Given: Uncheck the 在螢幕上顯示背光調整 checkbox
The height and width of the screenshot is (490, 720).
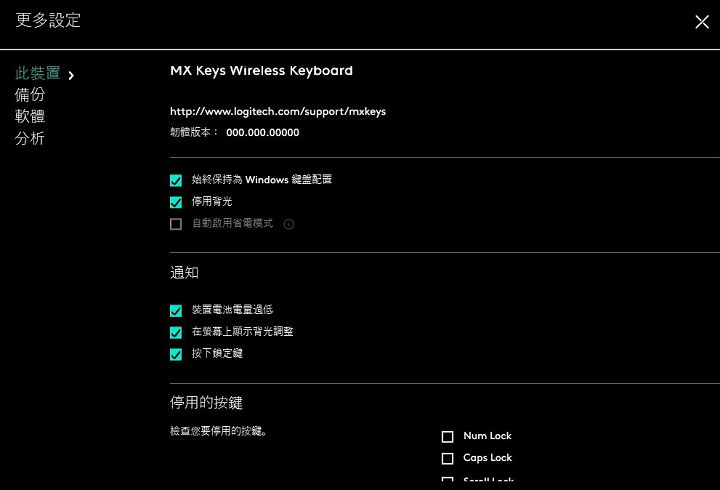Looking at the screenshot, I should coord(176,332).
